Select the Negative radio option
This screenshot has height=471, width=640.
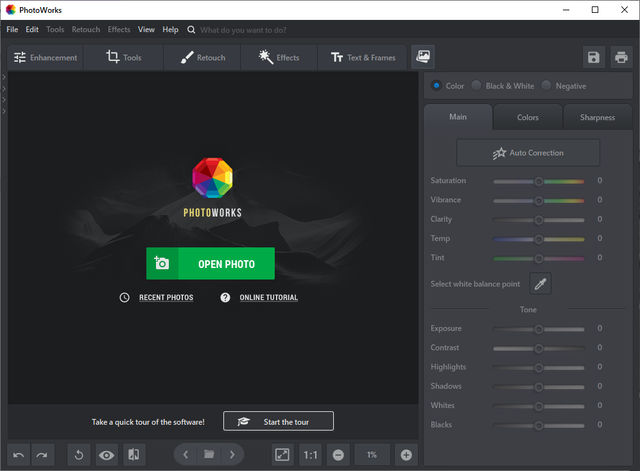(x=547, y=86)
